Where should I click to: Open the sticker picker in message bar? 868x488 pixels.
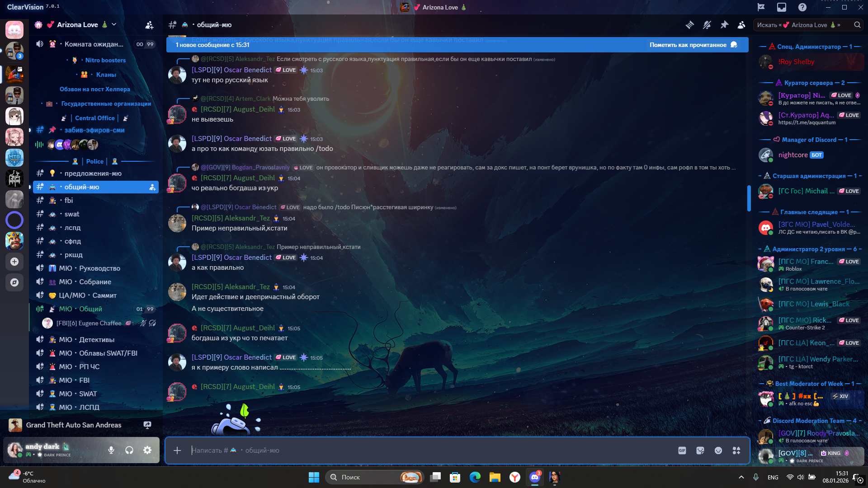(700, 450)
